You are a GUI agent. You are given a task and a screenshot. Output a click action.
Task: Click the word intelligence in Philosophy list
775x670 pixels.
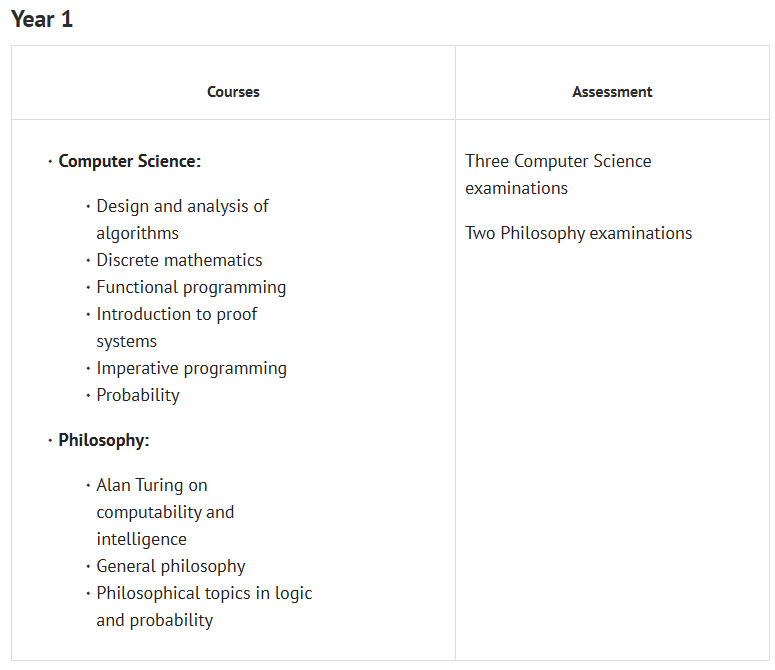[141, 539]
